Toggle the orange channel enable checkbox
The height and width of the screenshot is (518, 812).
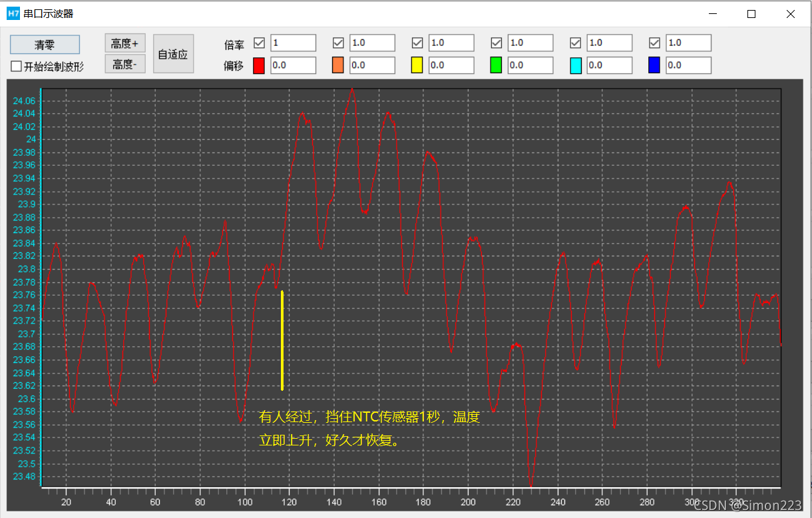tap(338, 43)
